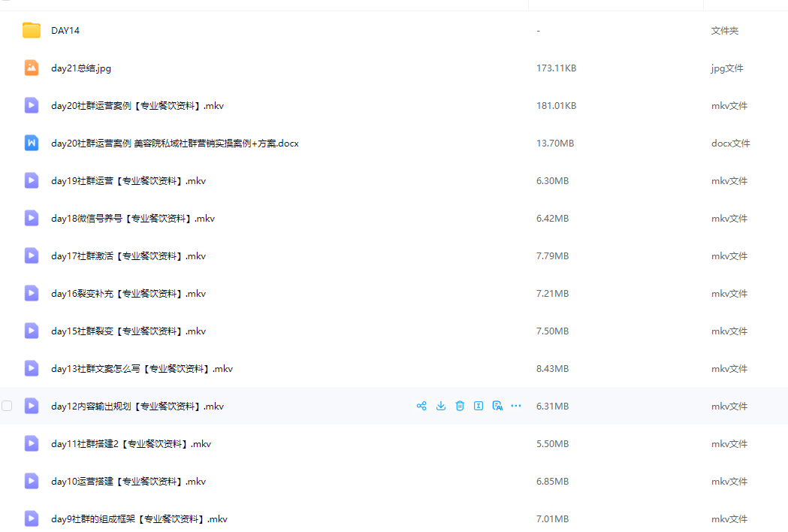Open more options (…) for day12内容输出规划

pyautogui.click(x=515, y=406)
